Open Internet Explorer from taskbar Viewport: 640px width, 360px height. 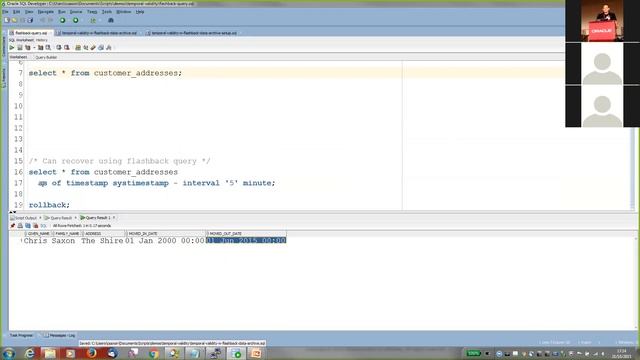[x=30, y=353]
